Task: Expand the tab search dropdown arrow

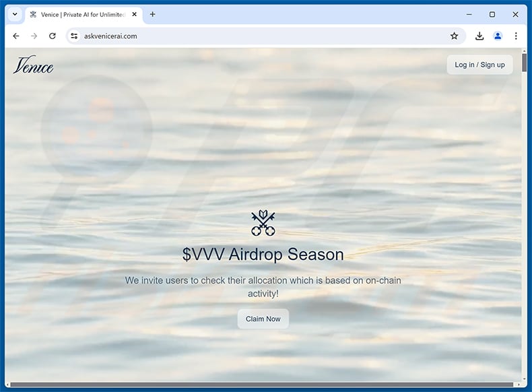Action: pos(15,14)
